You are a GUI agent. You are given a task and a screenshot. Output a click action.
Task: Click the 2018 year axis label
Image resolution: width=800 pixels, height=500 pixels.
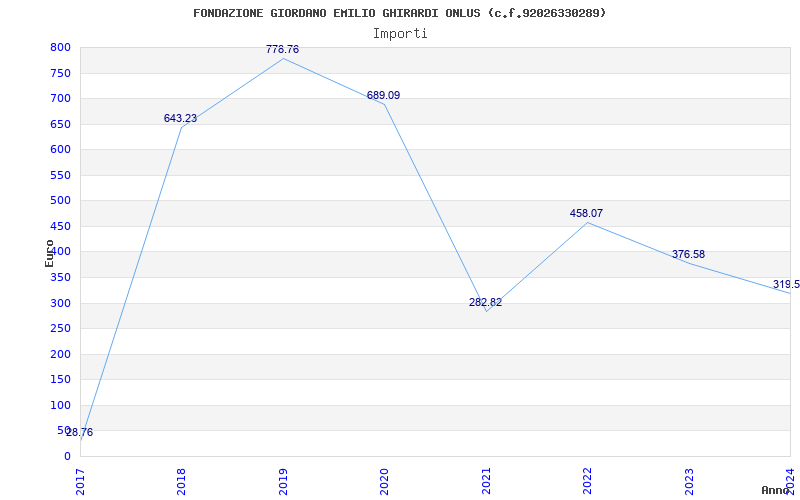tap(181, 481)
